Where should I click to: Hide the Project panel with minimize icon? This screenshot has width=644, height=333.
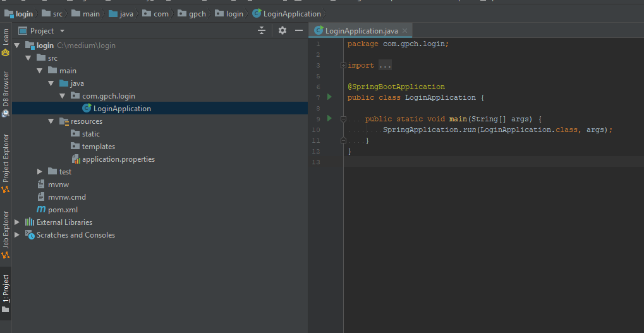click(x=299, y=30)
